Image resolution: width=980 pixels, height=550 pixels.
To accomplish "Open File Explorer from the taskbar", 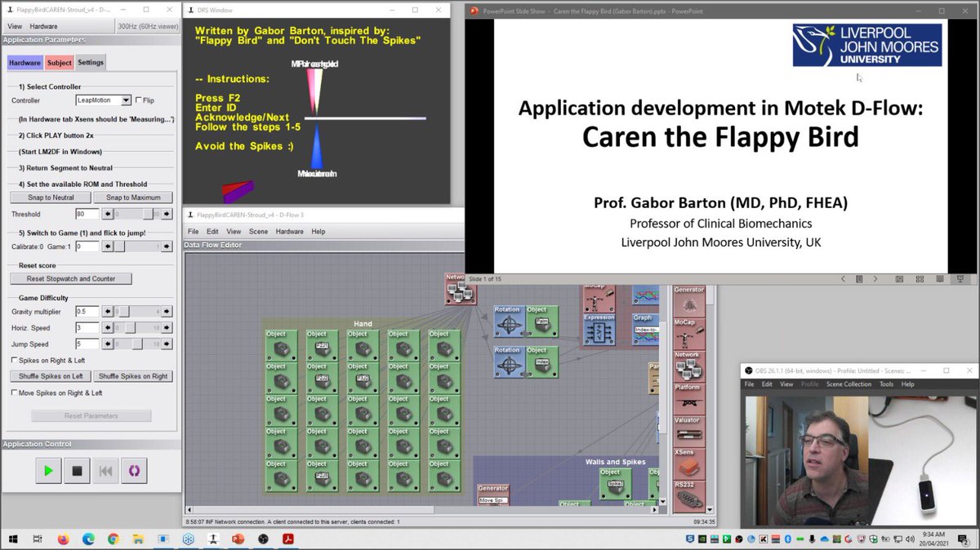I will 137,539.
